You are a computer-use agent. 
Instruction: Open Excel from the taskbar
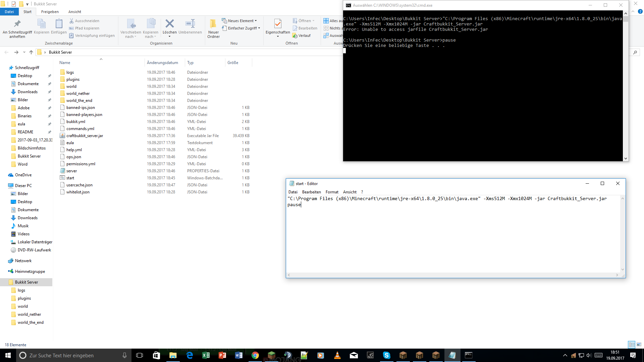206,355
